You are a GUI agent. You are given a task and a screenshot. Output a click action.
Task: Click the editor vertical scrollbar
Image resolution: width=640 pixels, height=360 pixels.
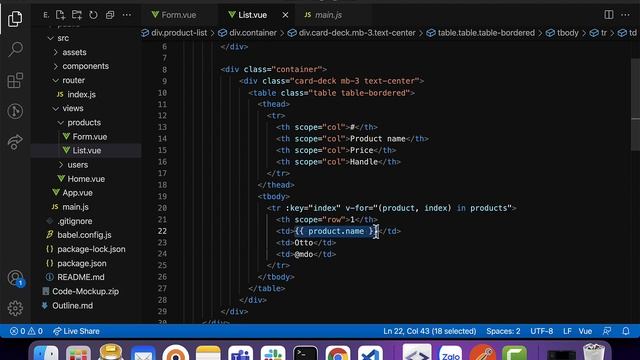pos(635,105)
